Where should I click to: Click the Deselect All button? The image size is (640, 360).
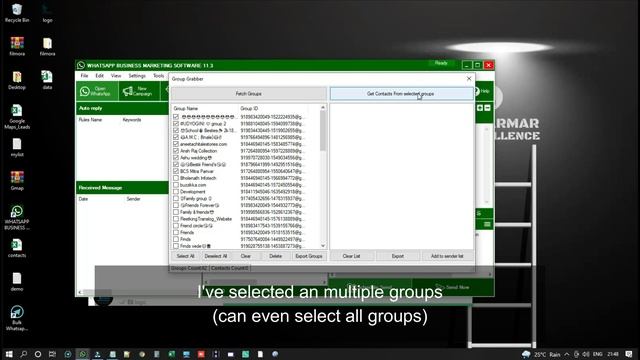pos(216,256)
